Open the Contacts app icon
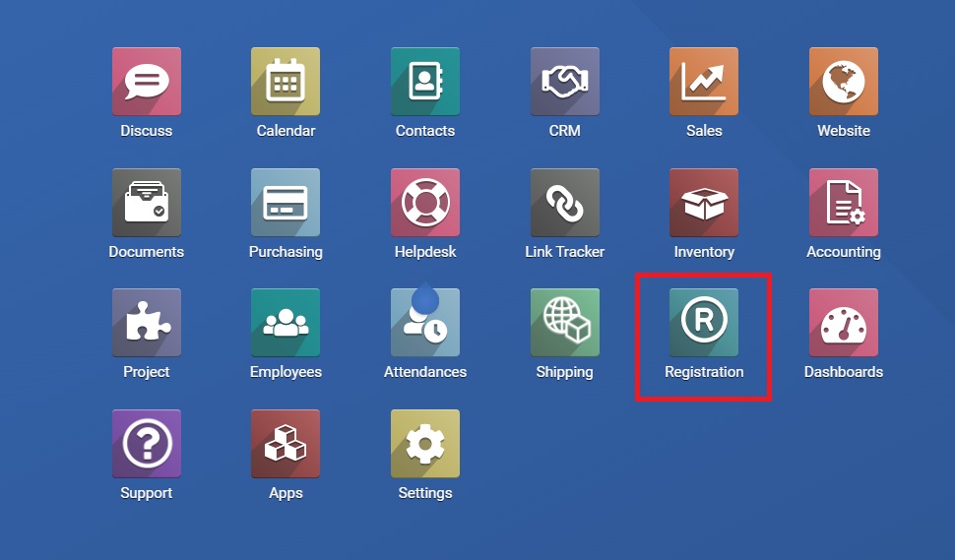Screen dimensions: 955x560 point(425,82)
